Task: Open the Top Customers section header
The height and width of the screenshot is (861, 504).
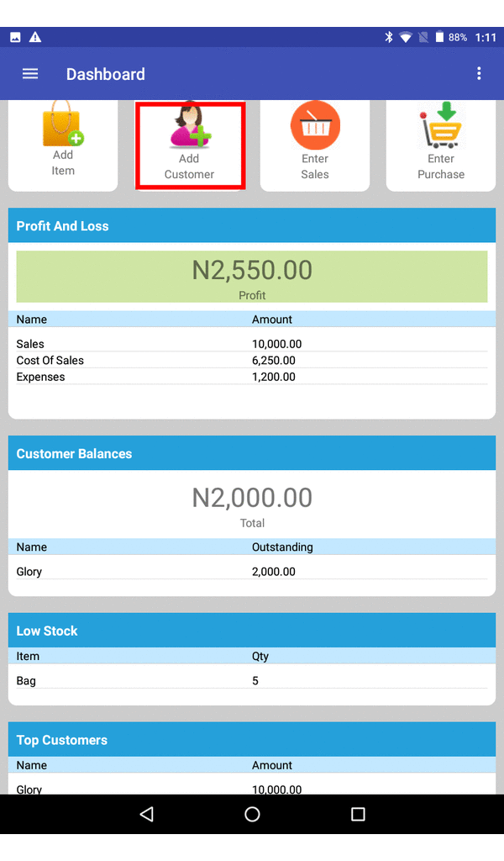Action: [252, 740]
